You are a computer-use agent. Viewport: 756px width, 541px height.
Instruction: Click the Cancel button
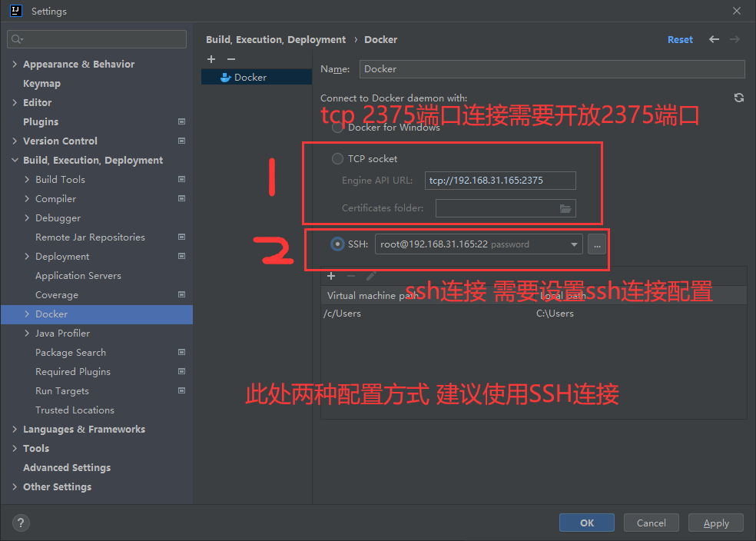[x=652, y=523]
